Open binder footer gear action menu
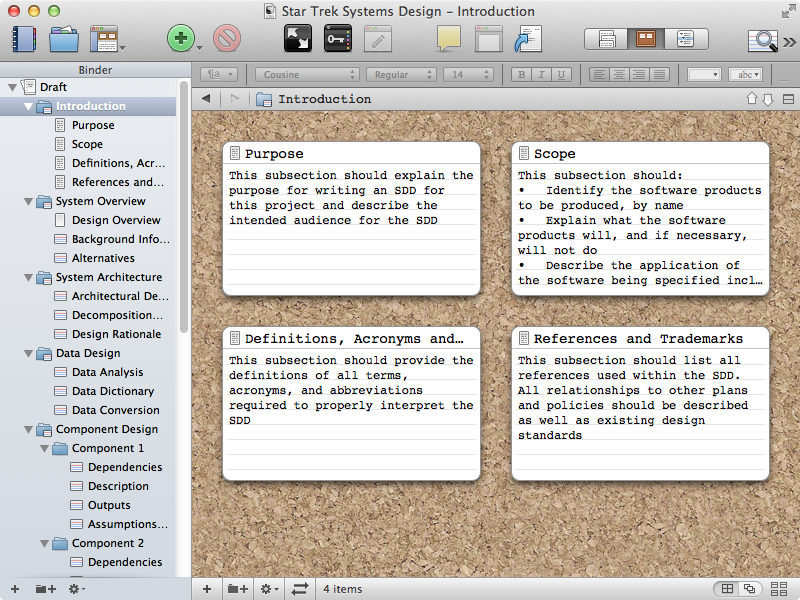This screenshot has height=600, width=800. point(77,589)
